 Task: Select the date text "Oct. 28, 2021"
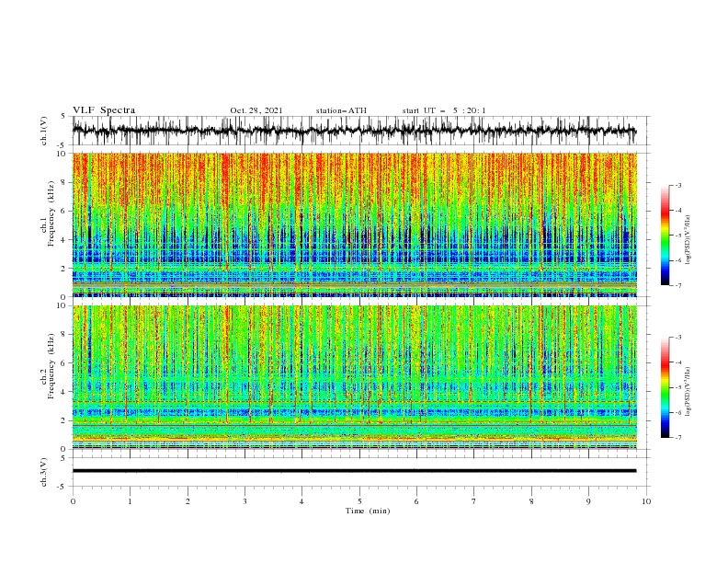[256, 110]
